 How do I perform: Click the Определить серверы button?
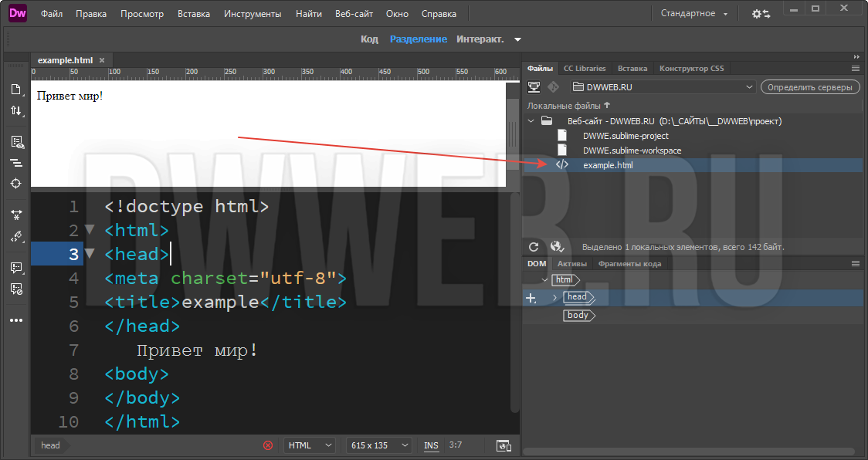click(810, 87)
